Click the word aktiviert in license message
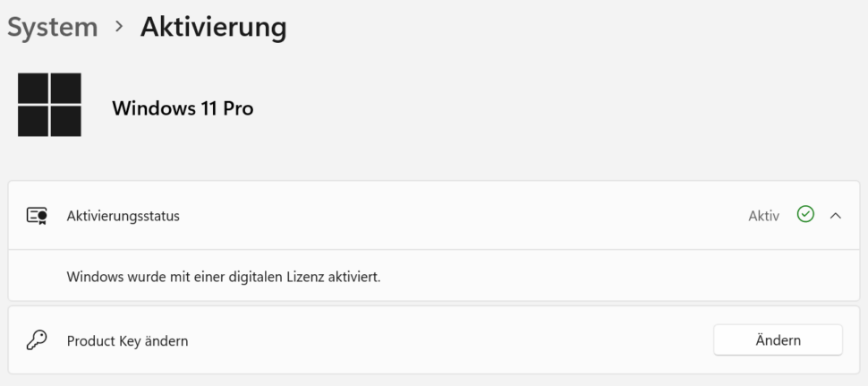 pos(352,277)
